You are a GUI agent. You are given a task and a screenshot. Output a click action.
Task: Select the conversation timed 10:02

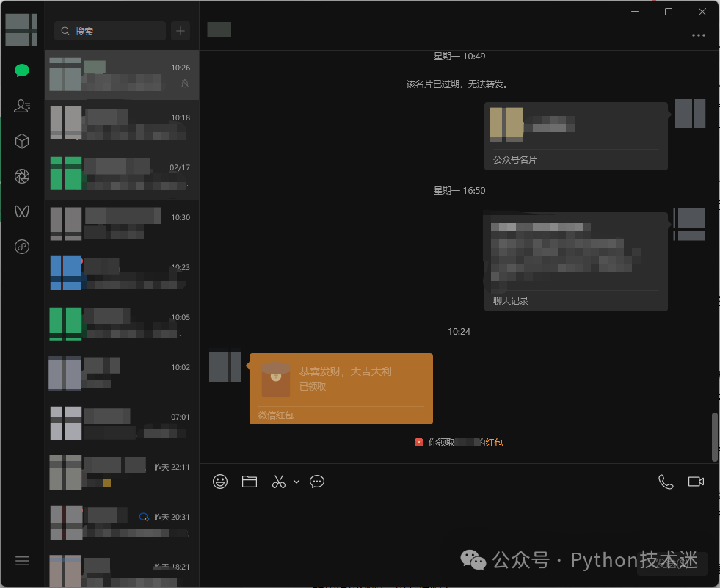coord(122,374)
